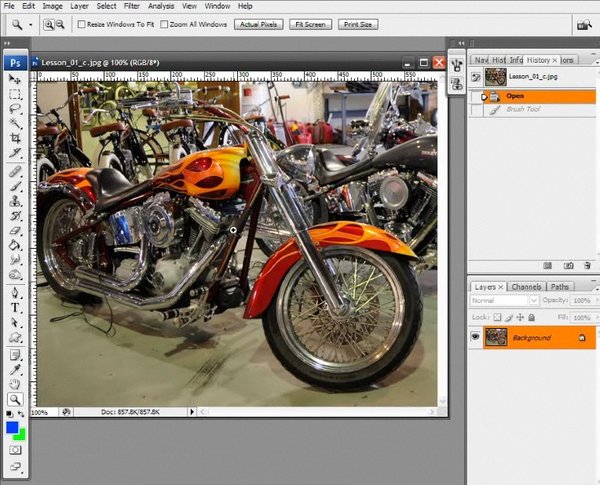Image resolution: width=600 pixels, height=485 pixels.
Task: Enable Zoom All Windows checkbox
Action: tap(164, 24)
